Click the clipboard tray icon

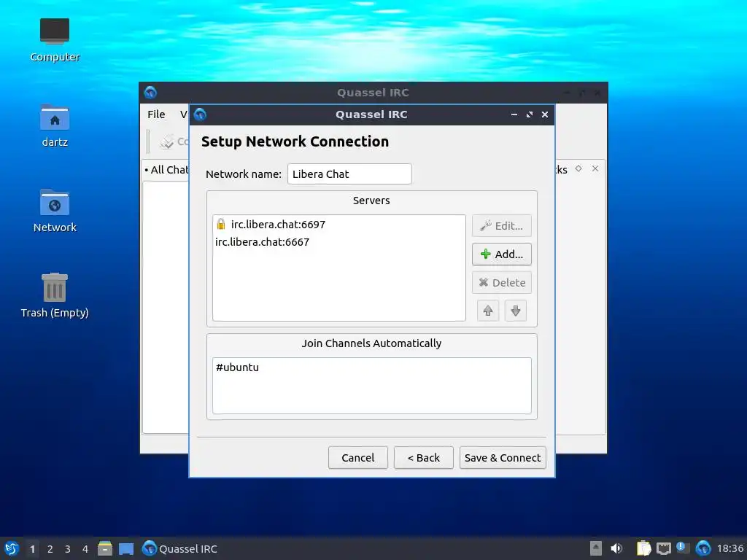tap(643, 548)
